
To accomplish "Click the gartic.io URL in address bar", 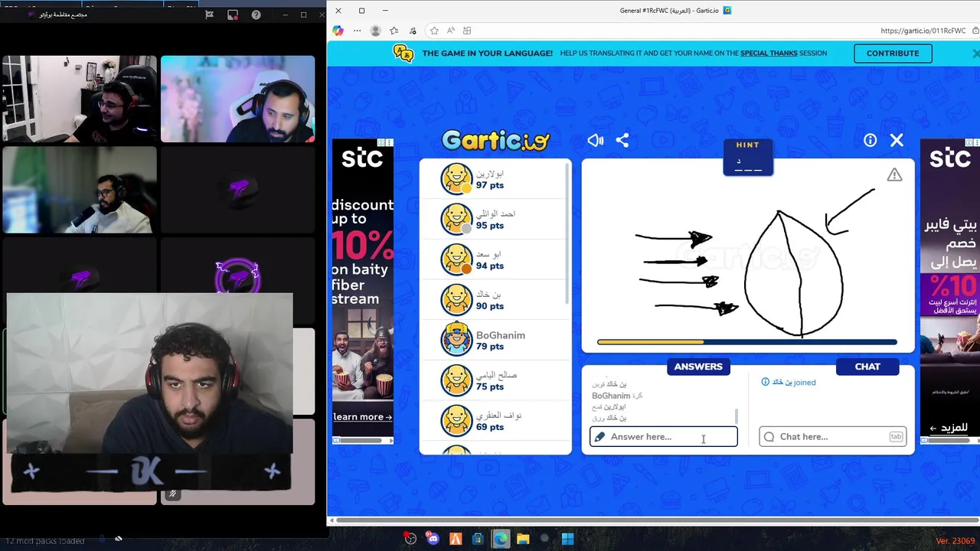I will pyautogui.click(x=923, y=31).
